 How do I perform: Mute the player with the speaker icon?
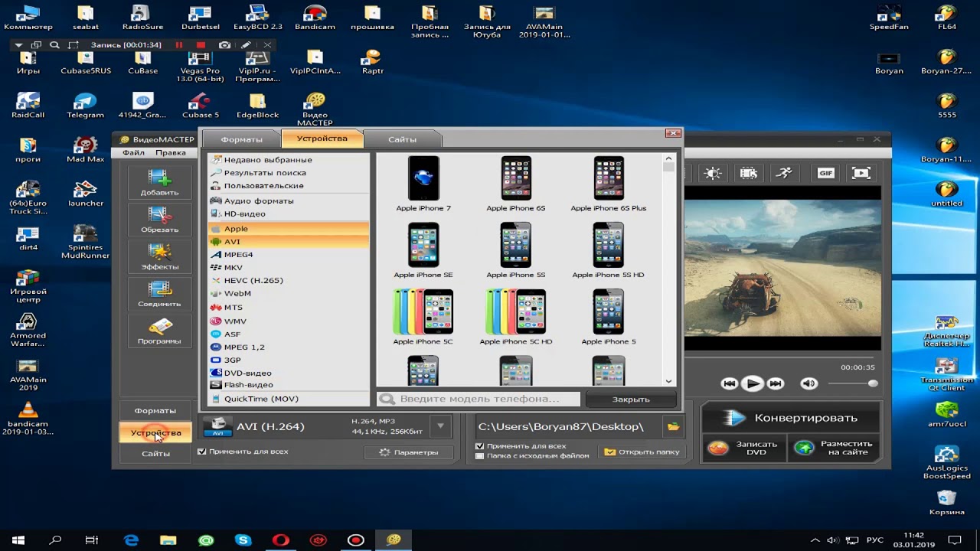tap(809, 383)
